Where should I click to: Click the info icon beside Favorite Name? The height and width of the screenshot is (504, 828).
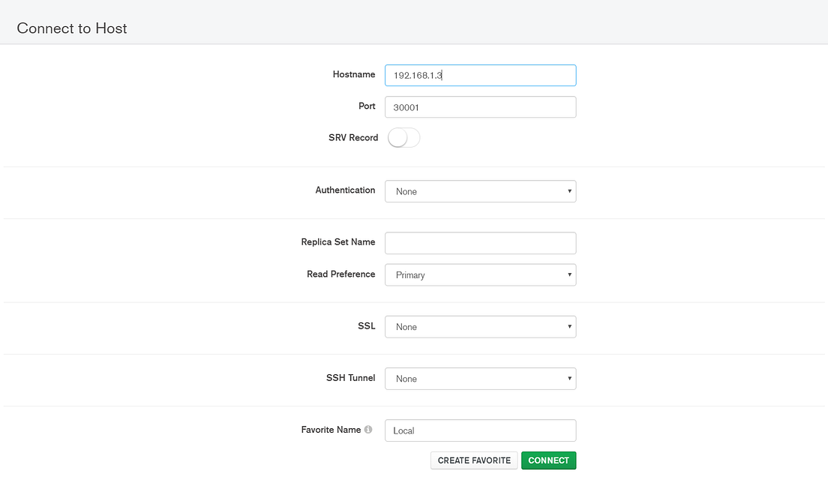[x=368, y=429]
